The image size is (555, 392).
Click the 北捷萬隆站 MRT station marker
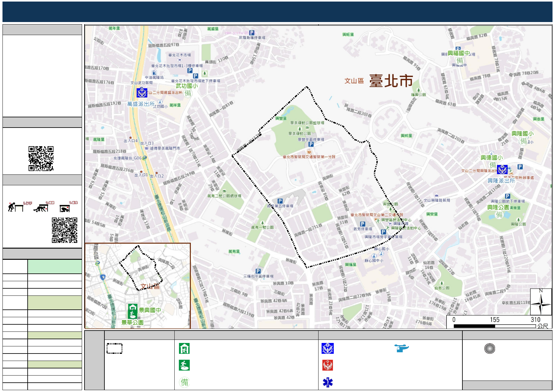coord(144,158)
